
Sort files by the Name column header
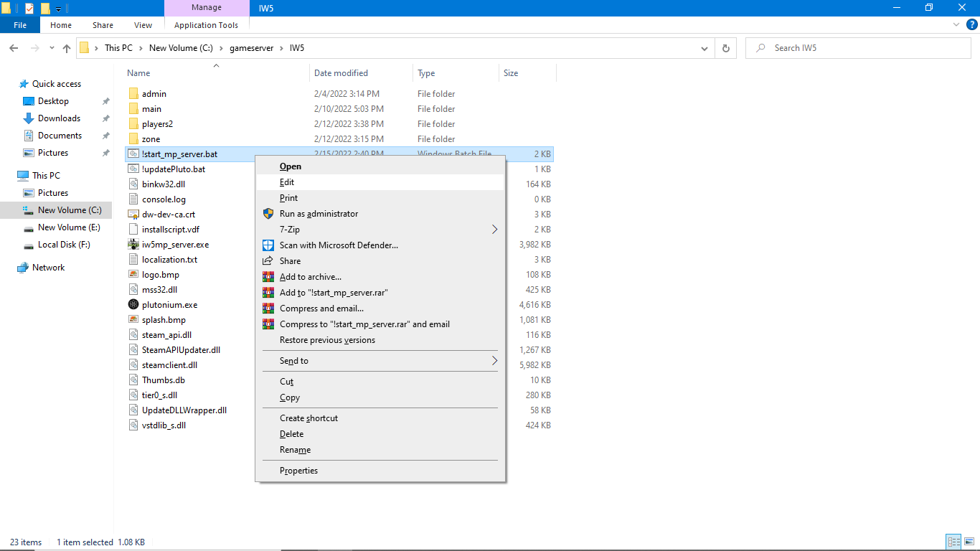click(139, 73)
